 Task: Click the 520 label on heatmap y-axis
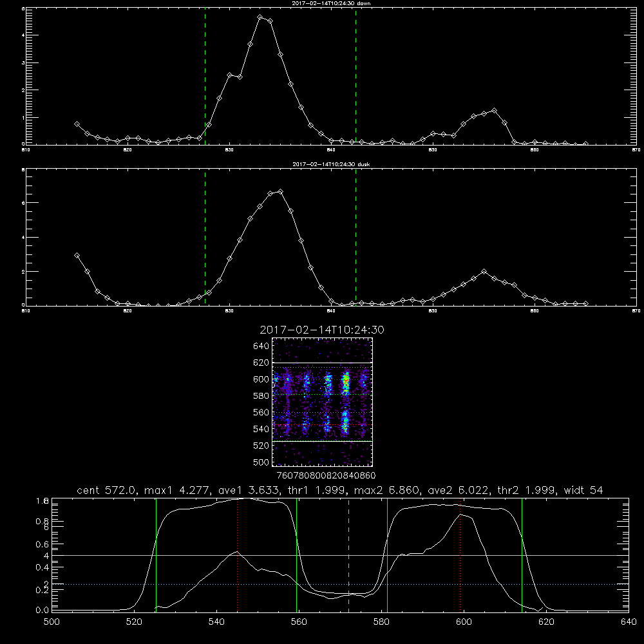pos(261,446)
